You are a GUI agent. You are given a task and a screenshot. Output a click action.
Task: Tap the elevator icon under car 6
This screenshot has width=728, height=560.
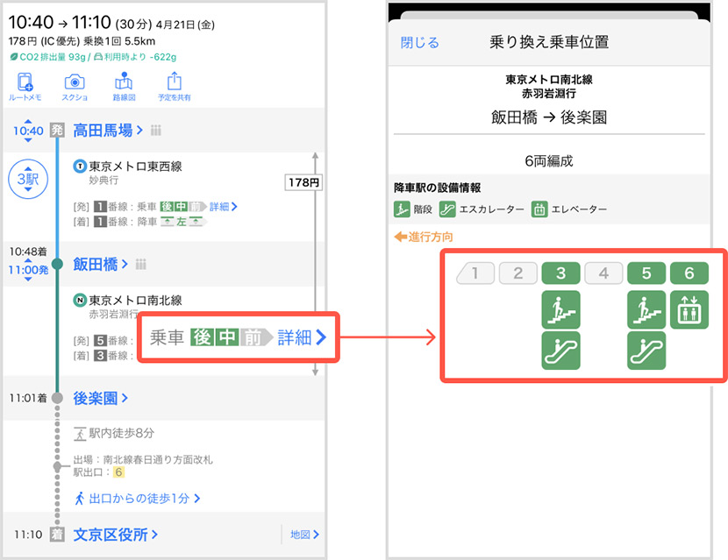tap(689, 309)
